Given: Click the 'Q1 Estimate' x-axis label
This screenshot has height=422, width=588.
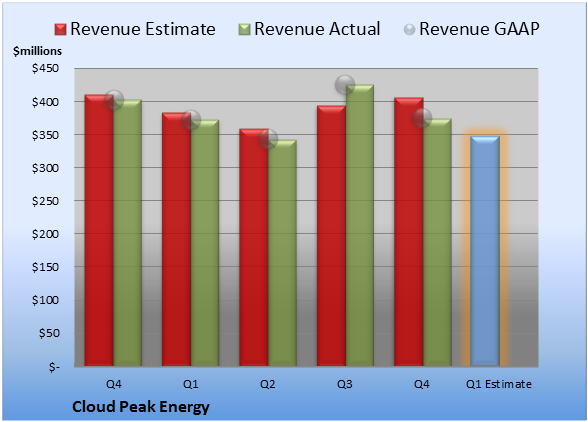Looking at the screenshot, I should (499, 384).
